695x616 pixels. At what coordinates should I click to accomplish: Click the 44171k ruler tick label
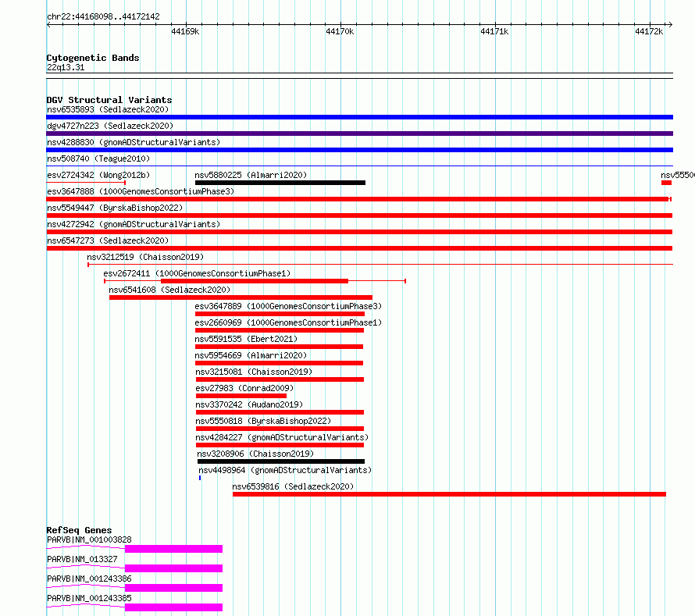click(494, 31)
